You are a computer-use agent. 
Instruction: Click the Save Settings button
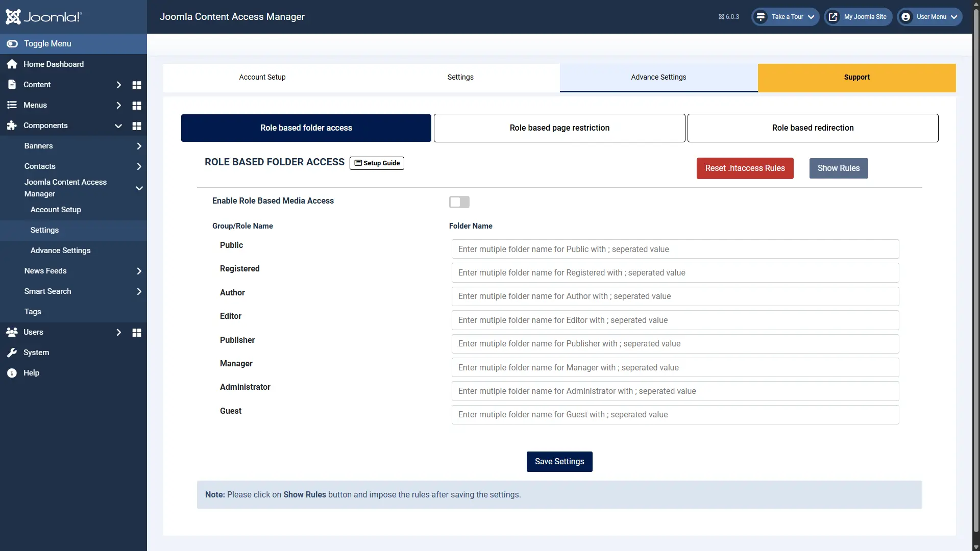click(559, 462)
